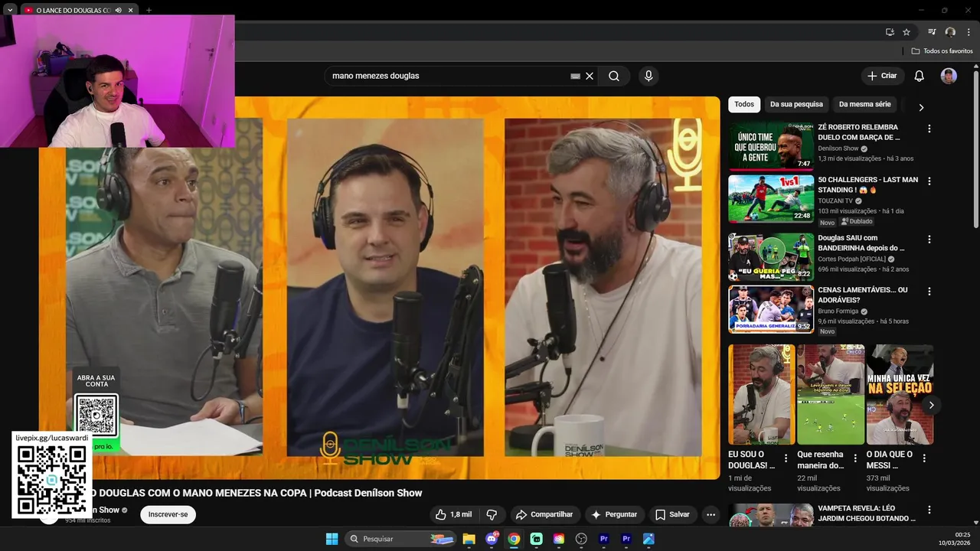The width and height of the screenshot is (980, 551).
Task: Open the Criar create menu
Action: click(882, 76)
